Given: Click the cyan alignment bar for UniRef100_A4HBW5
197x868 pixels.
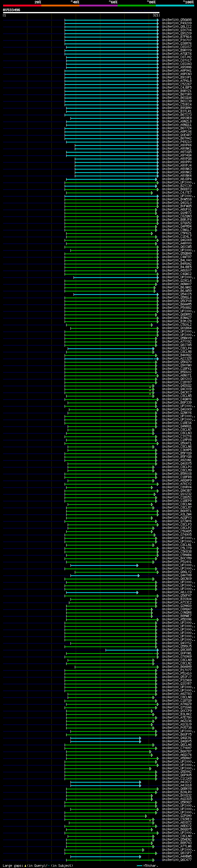Looking at the screenshot, I should tap(106, 857).
